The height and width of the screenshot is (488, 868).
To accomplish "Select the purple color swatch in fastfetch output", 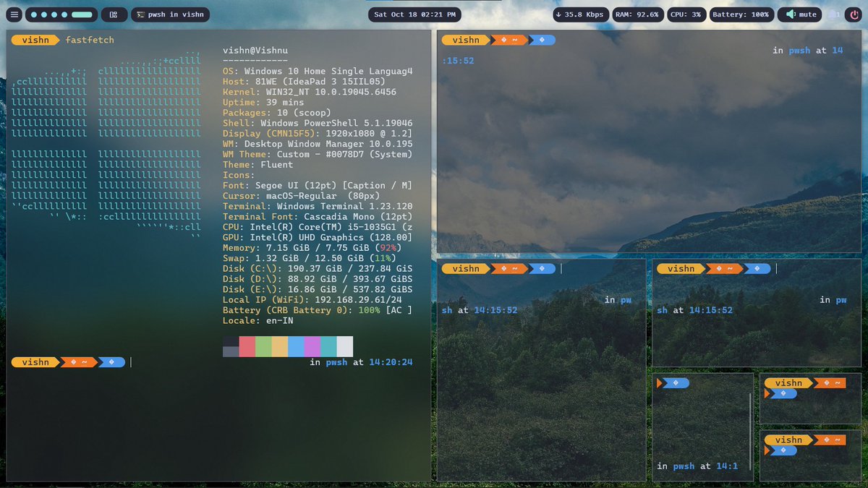I will 312,346.
